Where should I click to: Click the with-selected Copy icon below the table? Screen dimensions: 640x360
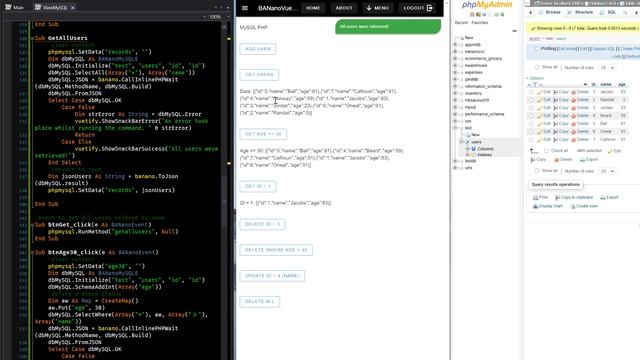click(533, 160)
